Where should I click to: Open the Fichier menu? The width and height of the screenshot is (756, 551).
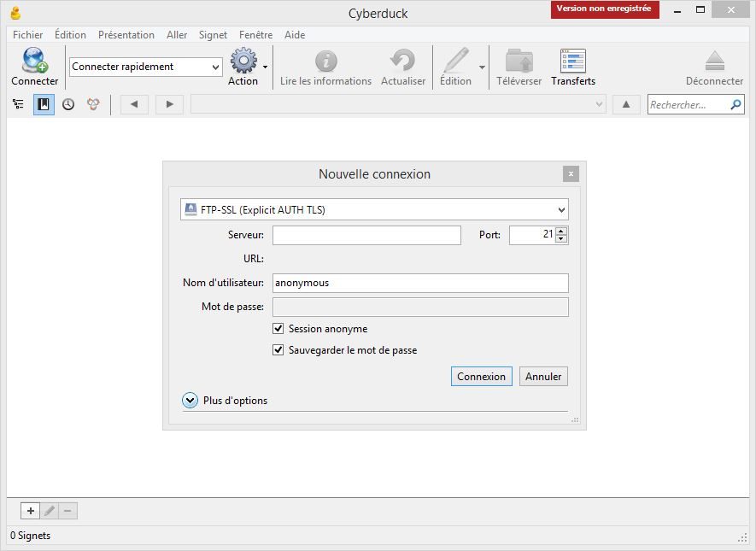(27, 35)
